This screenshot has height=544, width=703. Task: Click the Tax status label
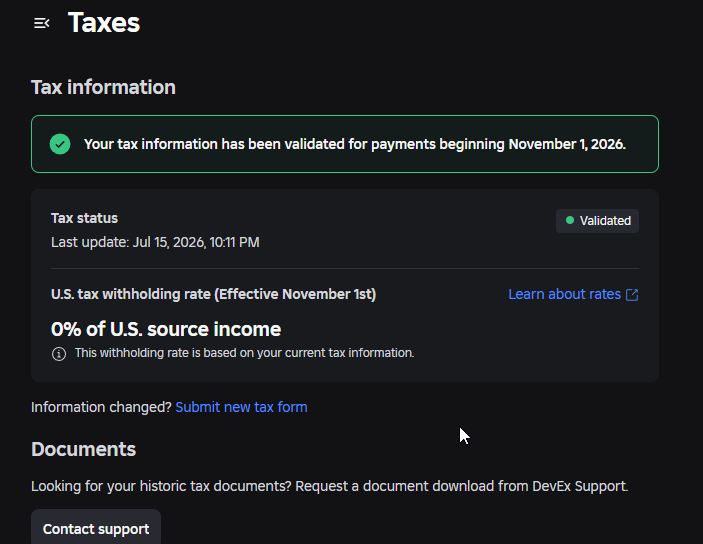pyautogui.click(x=84, y=218)
